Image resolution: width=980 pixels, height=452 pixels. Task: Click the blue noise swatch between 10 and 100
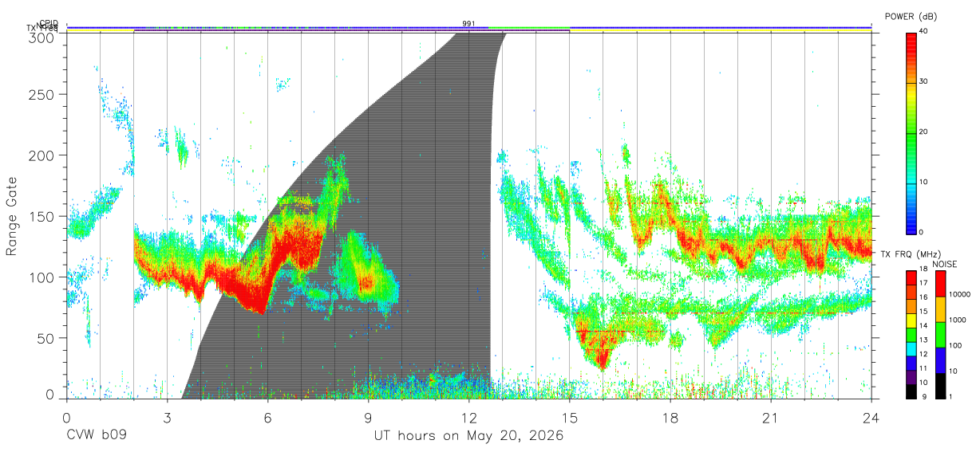click(x=939, y=359)
